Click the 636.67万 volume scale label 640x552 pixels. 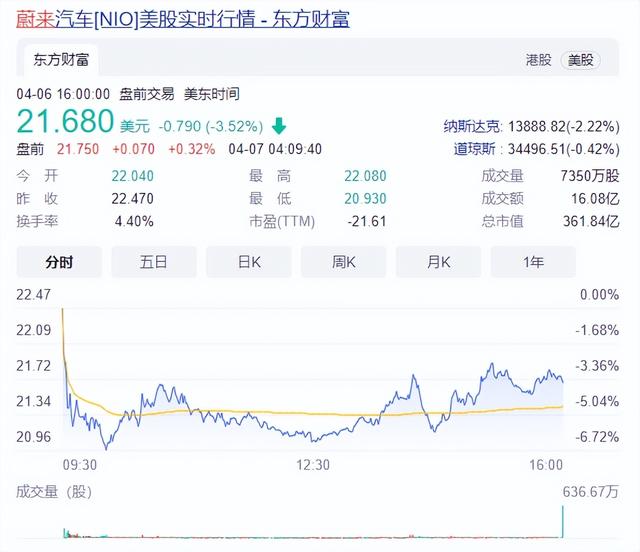591,492
